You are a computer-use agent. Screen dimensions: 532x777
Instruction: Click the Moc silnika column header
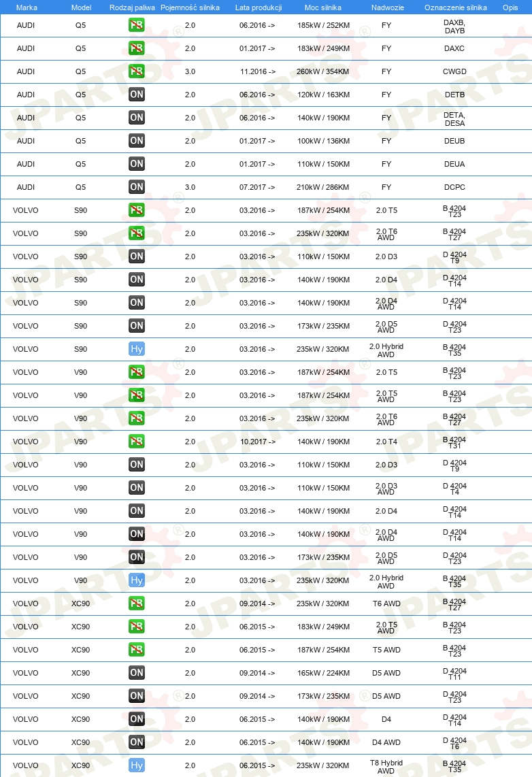(x=323, y=7)
